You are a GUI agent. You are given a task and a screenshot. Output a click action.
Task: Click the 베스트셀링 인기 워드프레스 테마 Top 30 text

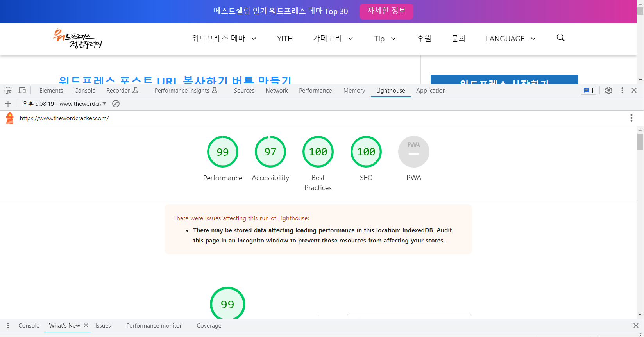281,11
